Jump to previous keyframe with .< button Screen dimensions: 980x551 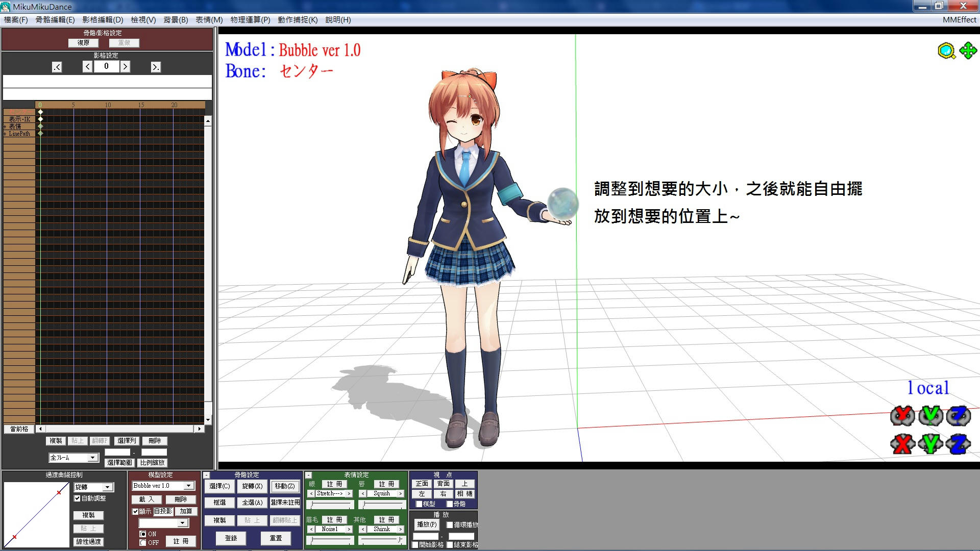tap(57, 67)
